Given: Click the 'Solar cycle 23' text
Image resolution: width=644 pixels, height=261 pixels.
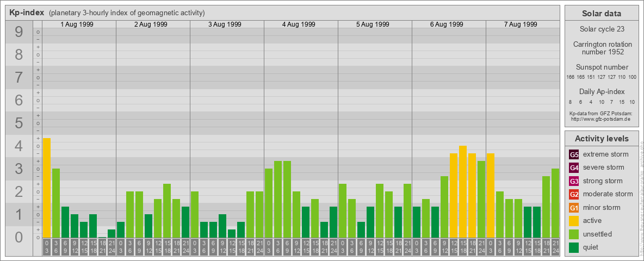Looking at the screenshot, I should [602, 29].
